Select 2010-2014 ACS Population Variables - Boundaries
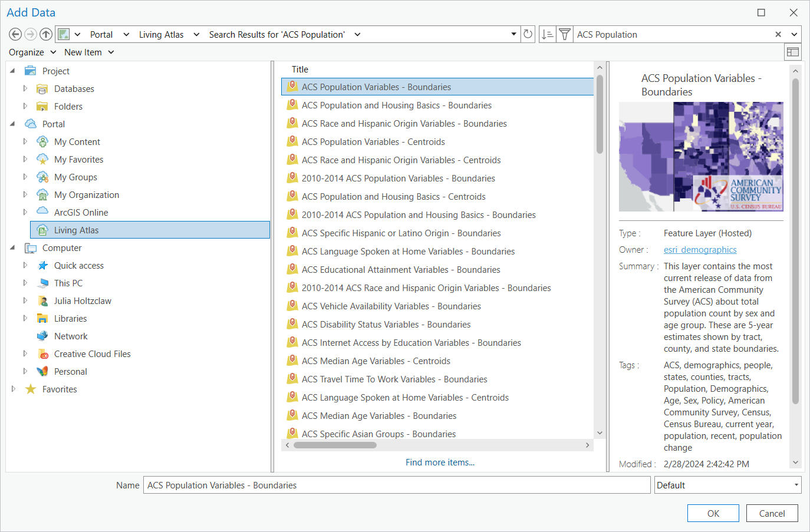 [x=437, y=179]
